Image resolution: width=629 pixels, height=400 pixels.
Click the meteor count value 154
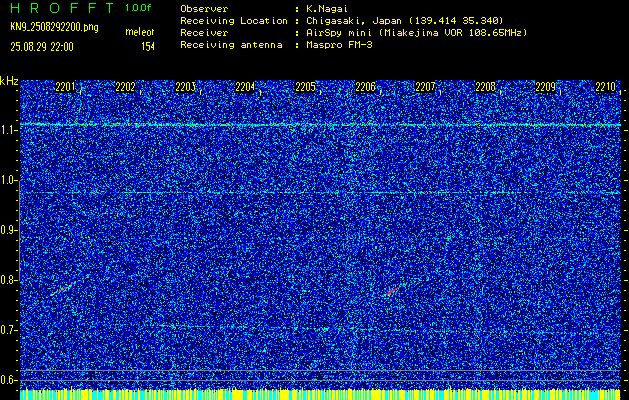coord(148,47)
